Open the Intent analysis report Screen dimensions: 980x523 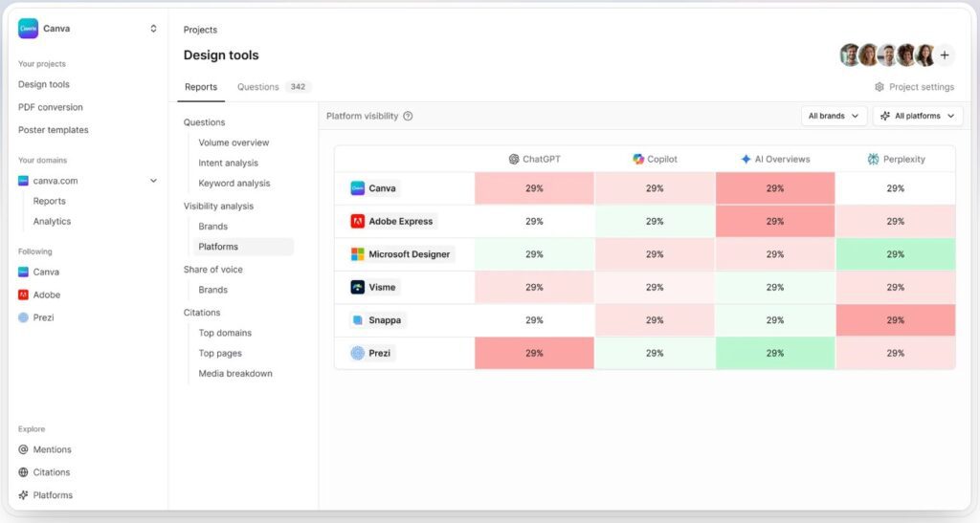coord(228,163)
